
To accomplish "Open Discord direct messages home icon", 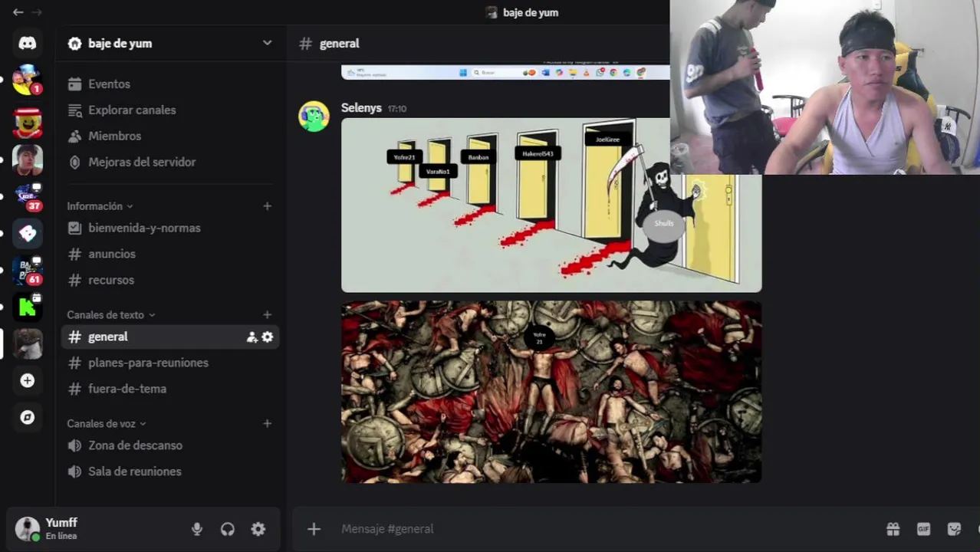I will (28, 44).
